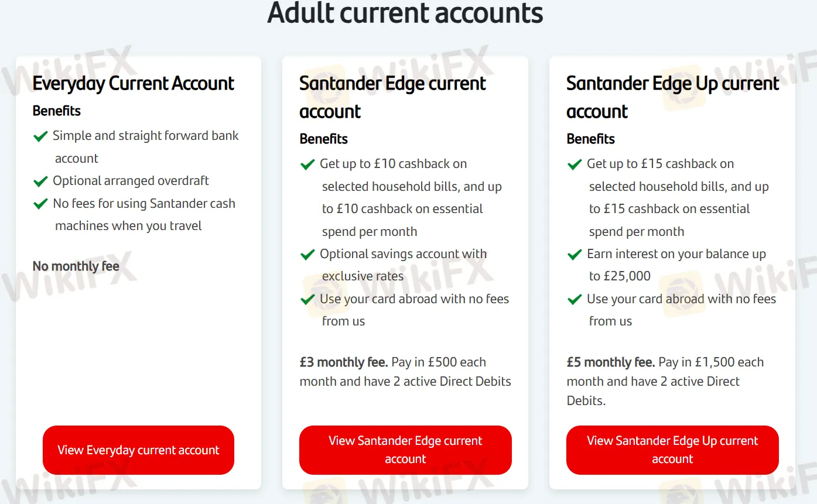Click the "£3 monthly fee." text
The image size is (817, 504).
[344, 362]
